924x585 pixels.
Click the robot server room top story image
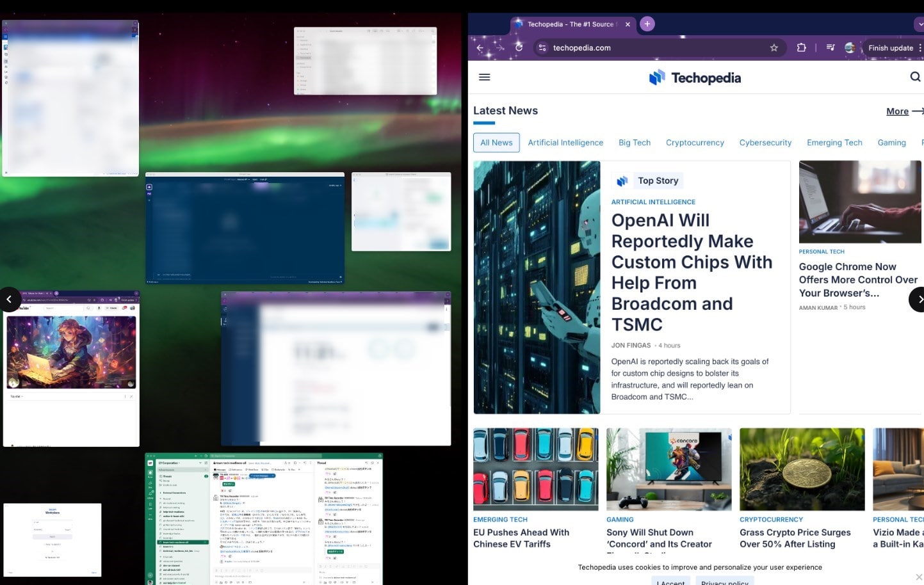tap(537, 287)
